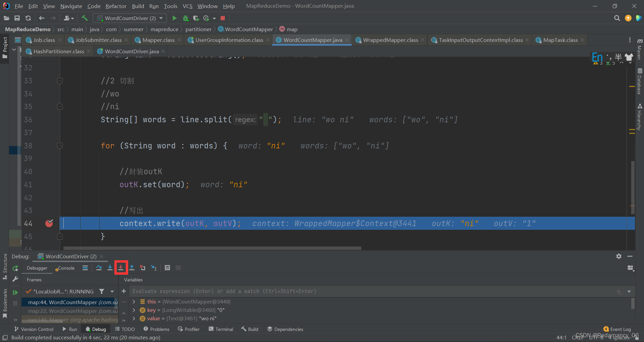Click Resume Program green icon

[x=15, y=292]
